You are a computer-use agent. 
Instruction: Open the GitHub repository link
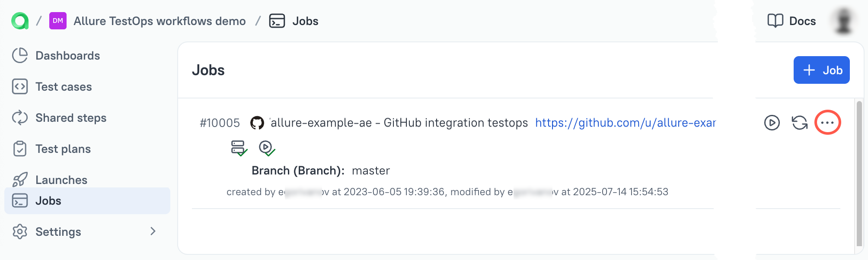point(625,123)
